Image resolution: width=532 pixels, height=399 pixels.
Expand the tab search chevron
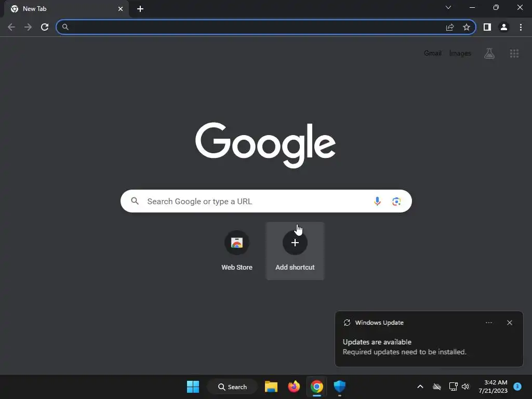[x=448, y=7]
